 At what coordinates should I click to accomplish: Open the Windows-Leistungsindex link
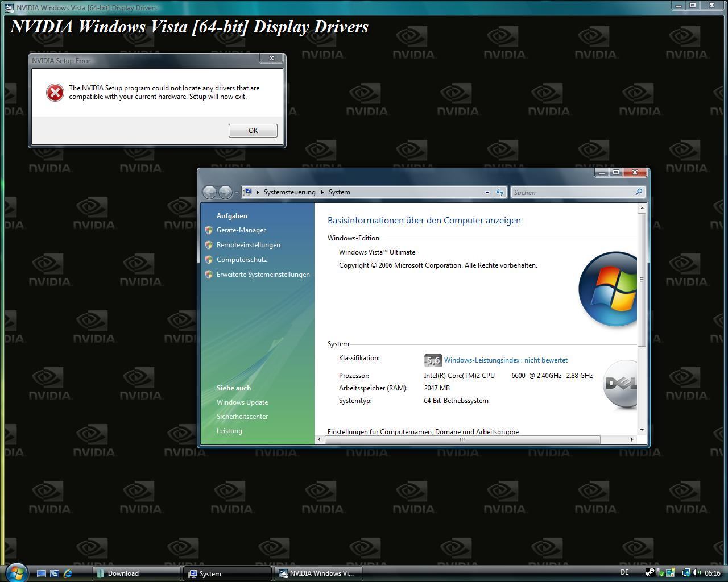506,360
